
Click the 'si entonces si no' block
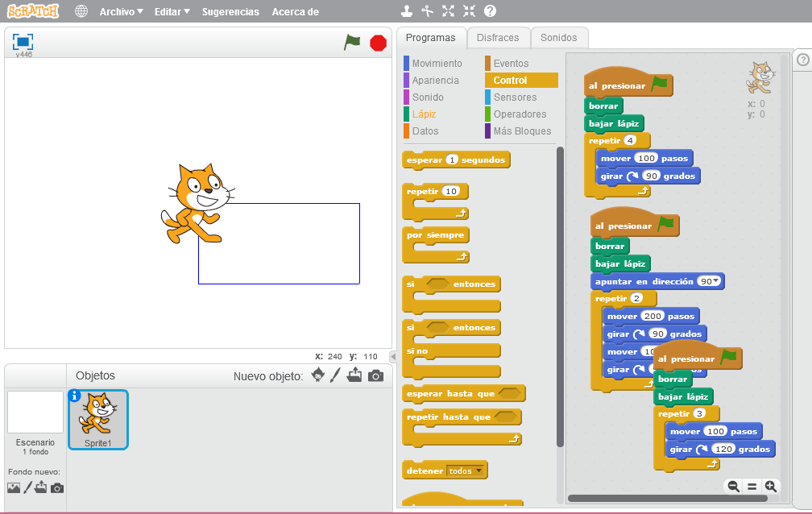(451, 349)
